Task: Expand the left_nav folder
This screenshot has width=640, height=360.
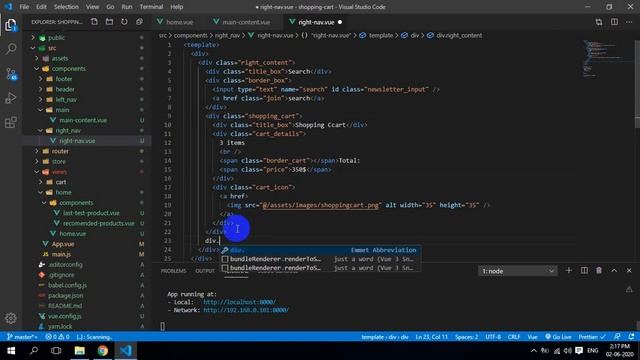Action: (x=66, y=100)
